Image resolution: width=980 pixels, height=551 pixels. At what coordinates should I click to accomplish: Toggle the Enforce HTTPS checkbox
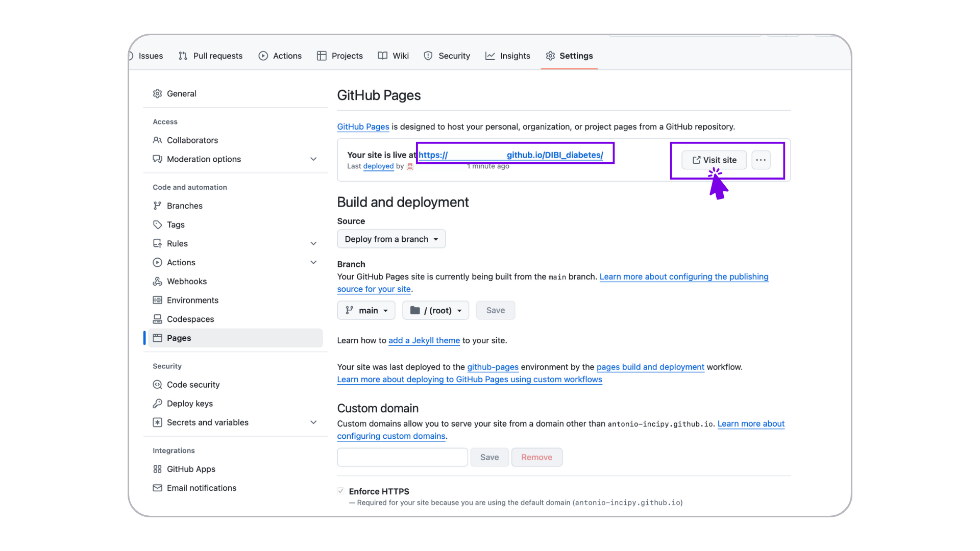coord(340,491)
